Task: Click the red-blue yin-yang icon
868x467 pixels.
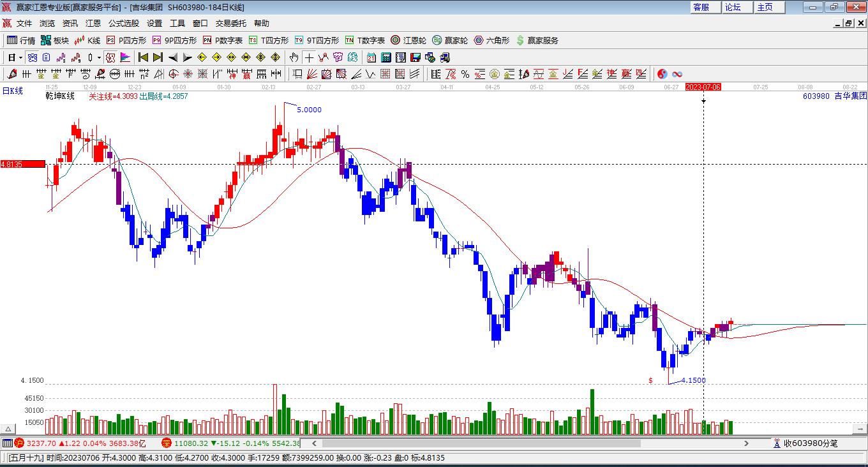Action: [x=662, y=74]
